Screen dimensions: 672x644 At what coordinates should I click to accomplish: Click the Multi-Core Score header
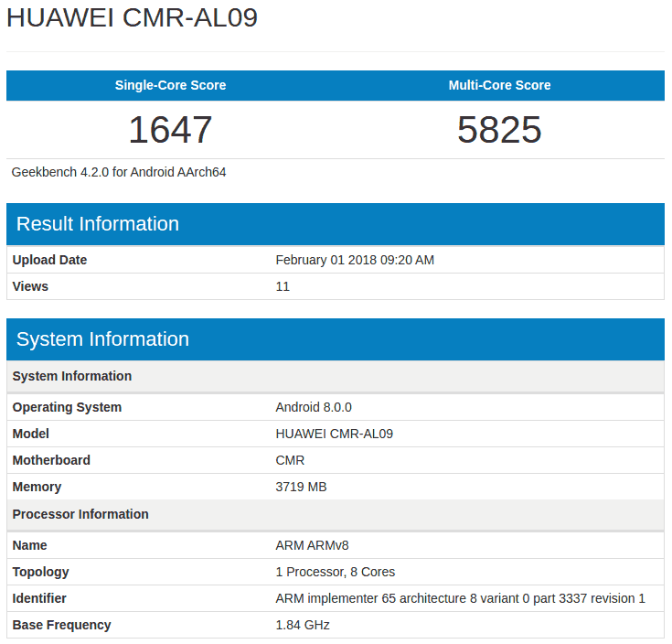pyautogui.click(x=499, y=85)
